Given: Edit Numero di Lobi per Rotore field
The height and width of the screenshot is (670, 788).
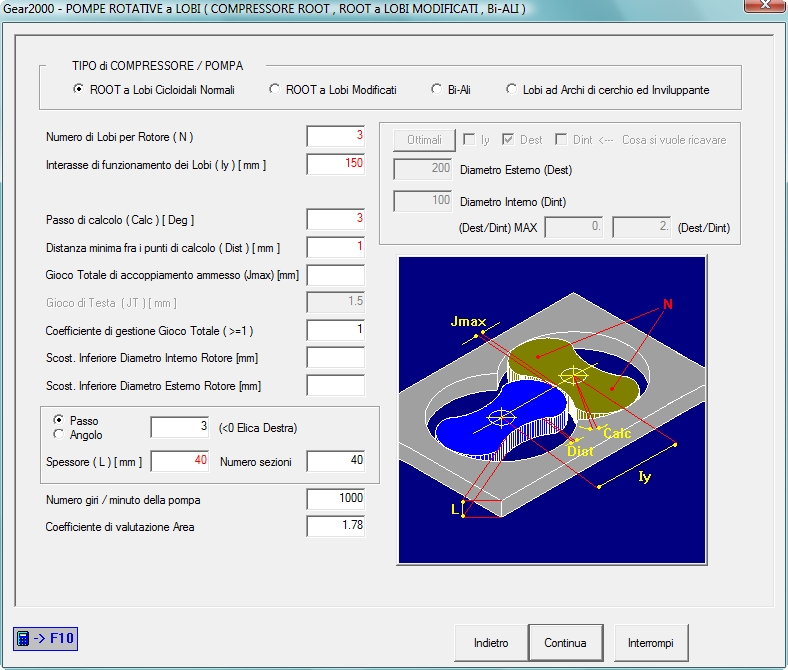Looking at the screenshot, I should (336, 136).
